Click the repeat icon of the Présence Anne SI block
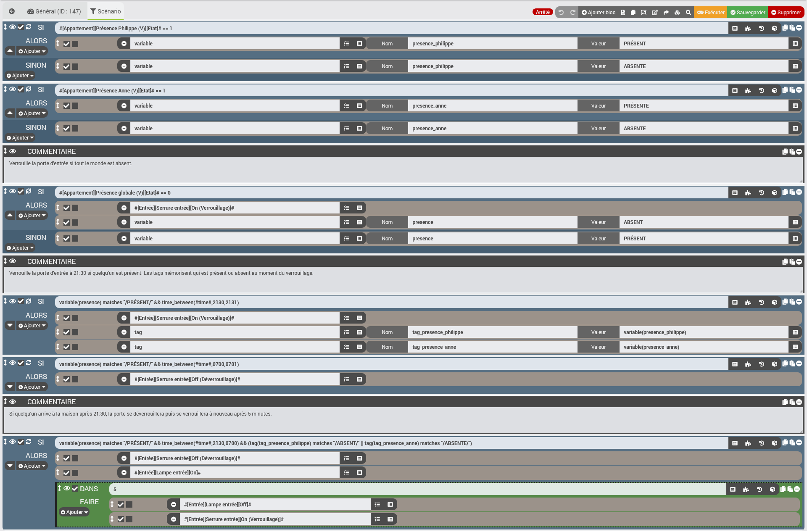Viewport: 807px width, 532px height. tap(29, 89)
